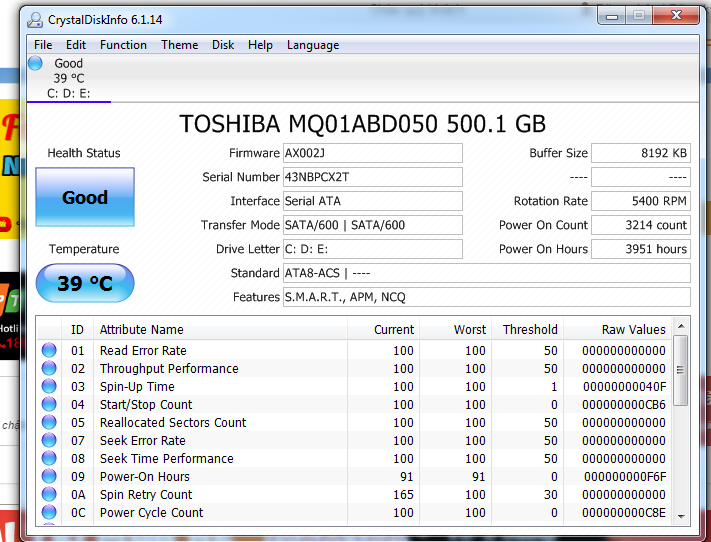The height and width of the screenshot is (542, 711).
Task: Click the Firmware value field
Action: pos(373,153)
